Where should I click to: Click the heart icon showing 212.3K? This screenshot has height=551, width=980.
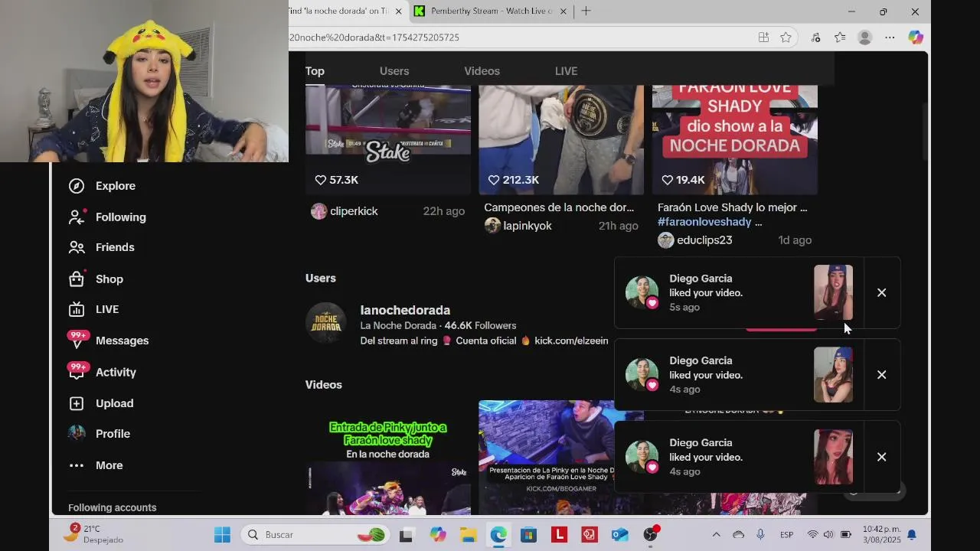point(494,180)
